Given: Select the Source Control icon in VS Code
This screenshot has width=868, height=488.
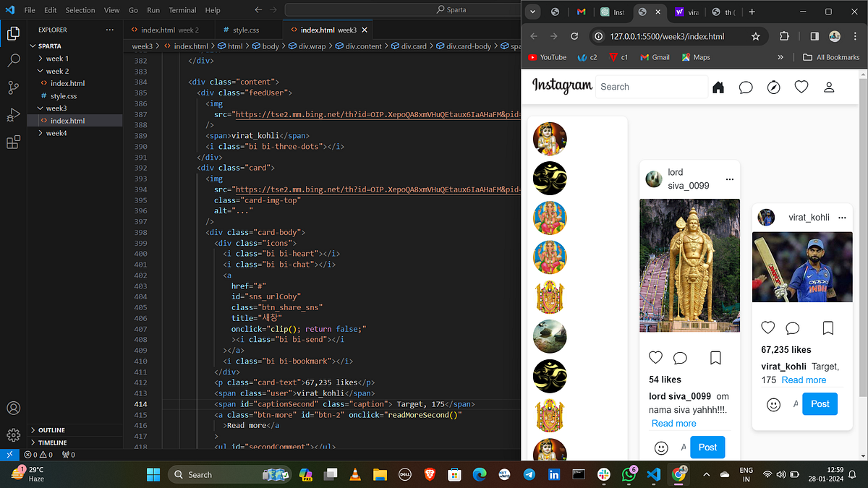Looking at the screenshot, I should click(x=13, y=87).
